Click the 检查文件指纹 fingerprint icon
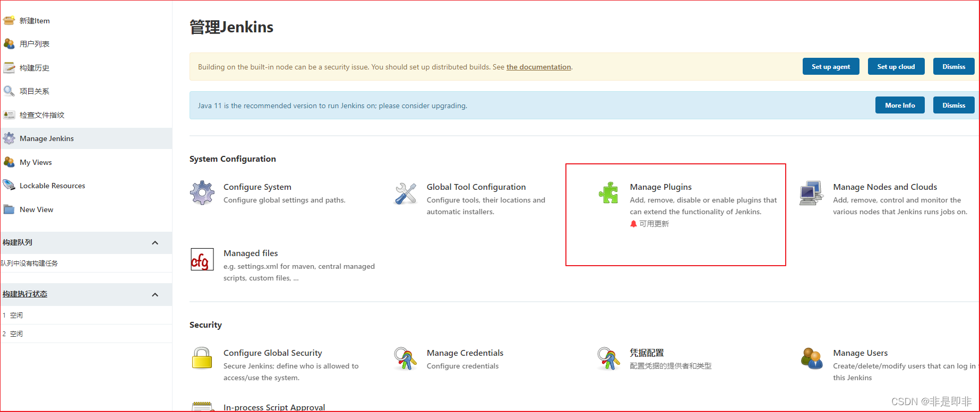The height and width of the screenshot is (412, 980). pyautogui.click(x=9, y=115)
